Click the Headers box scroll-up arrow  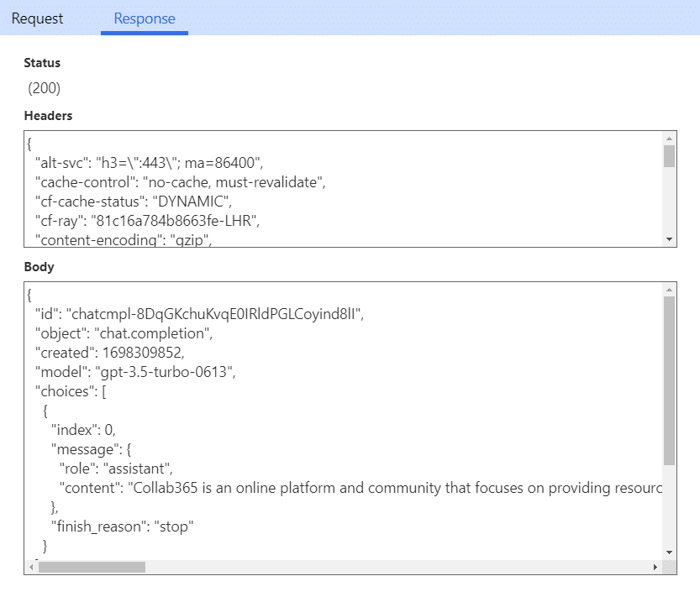tap(669, 139)
